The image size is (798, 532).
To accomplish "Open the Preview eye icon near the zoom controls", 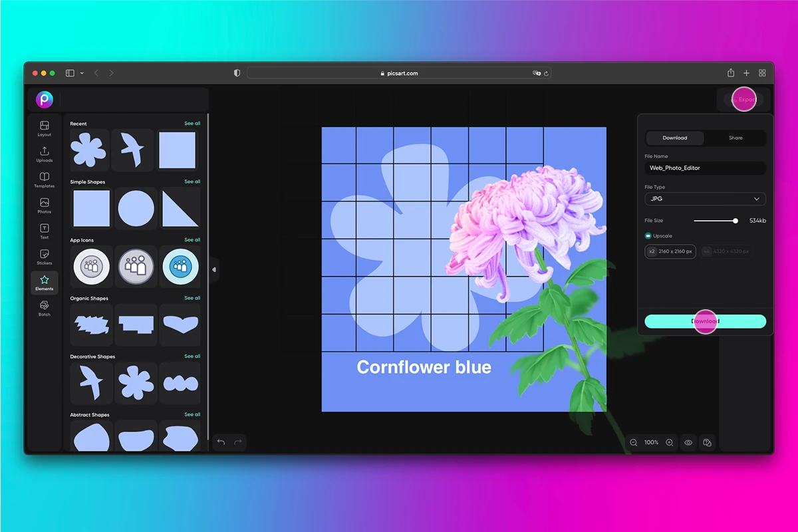I will click(688, 442).
